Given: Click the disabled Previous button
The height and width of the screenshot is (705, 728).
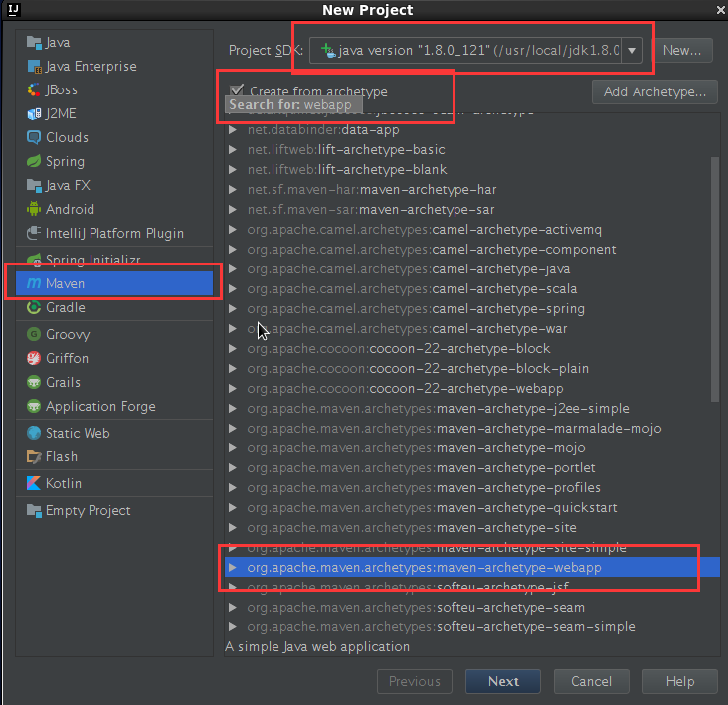Looking at the screenshot, I should click(x=414, y=681).
